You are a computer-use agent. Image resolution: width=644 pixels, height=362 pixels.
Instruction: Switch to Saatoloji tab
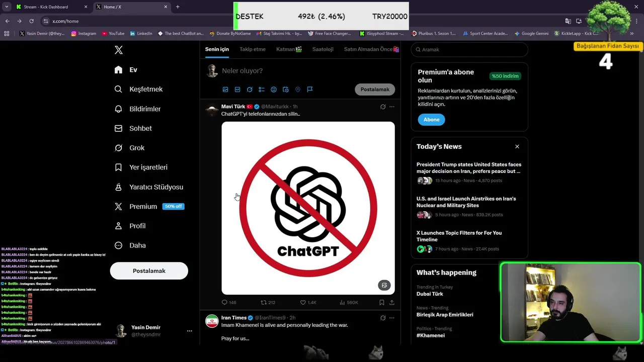click(x=323, y=49)
